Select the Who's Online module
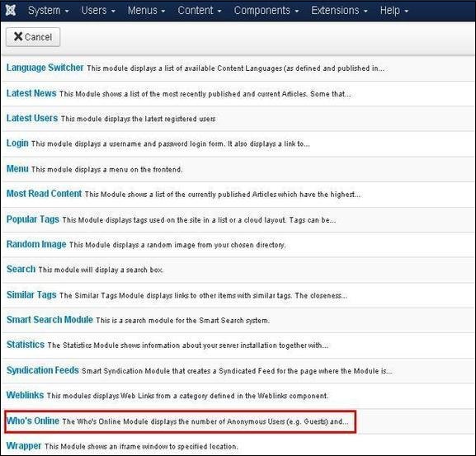Screen dimensions: 476x456 coord(33,421)
